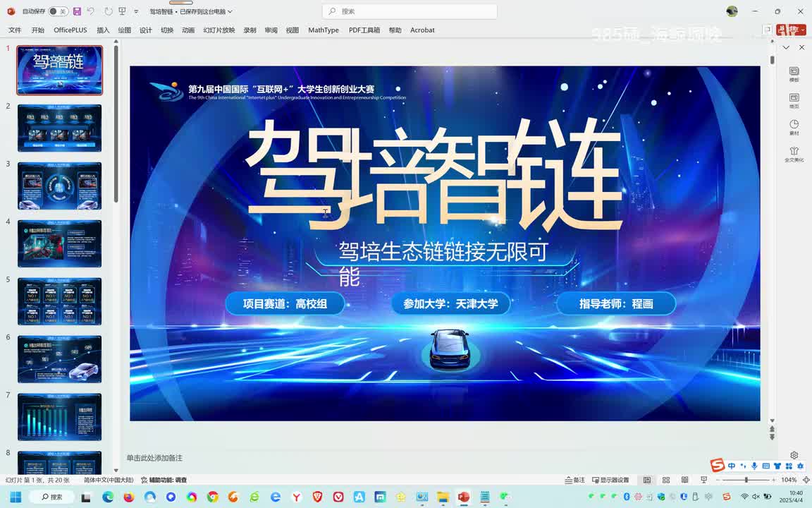Screen dimensions: 812x508
Task: Open Firefox from taskbar
Action: point(129,497)
